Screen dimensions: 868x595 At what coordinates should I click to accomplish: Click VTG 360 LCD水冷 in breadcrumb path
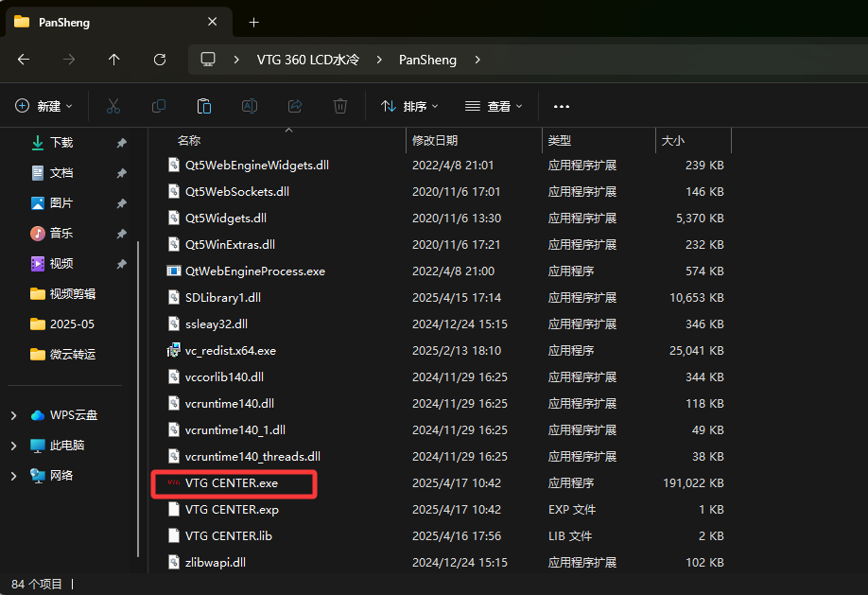308,60
